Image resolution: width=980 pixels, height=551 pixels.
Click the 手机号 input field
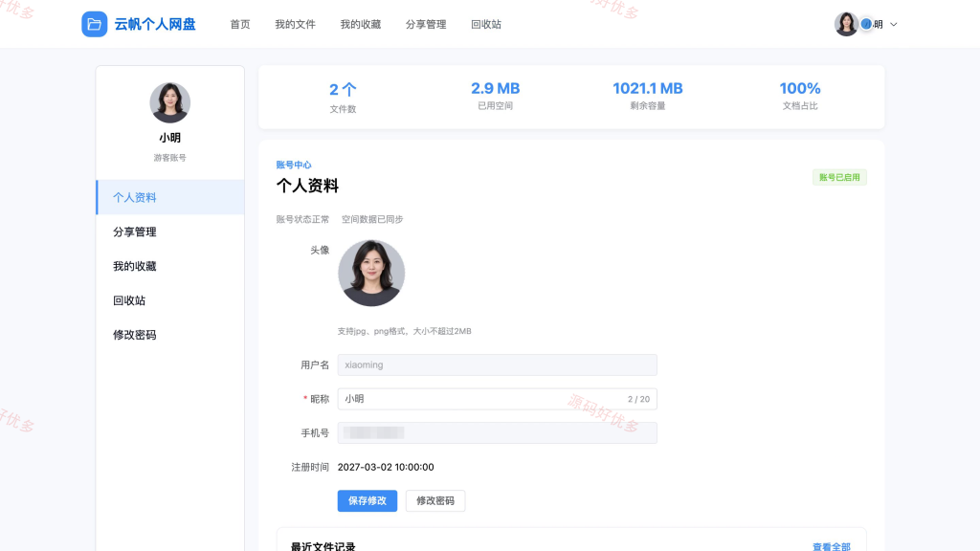(497, 433)
